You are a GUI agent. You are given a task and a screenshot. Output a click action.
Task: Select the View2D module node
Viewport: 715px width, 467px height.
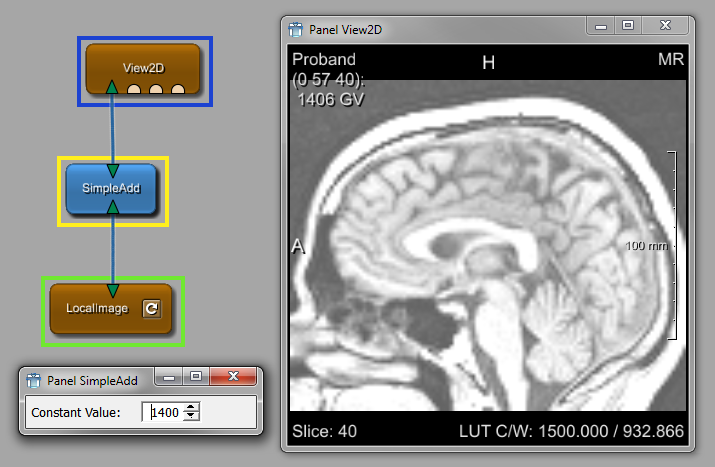pyautogui.click(x=144, y=68)
